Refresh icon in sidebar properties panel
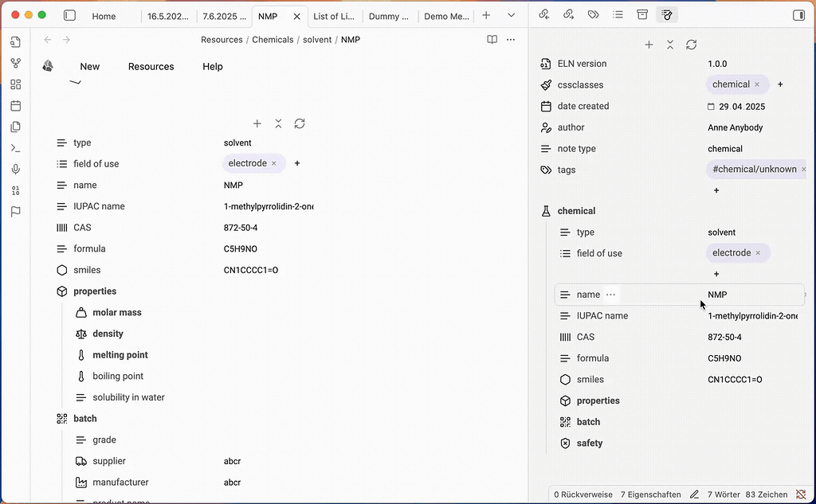Viewport: 816px width, 504px height. 691,45
